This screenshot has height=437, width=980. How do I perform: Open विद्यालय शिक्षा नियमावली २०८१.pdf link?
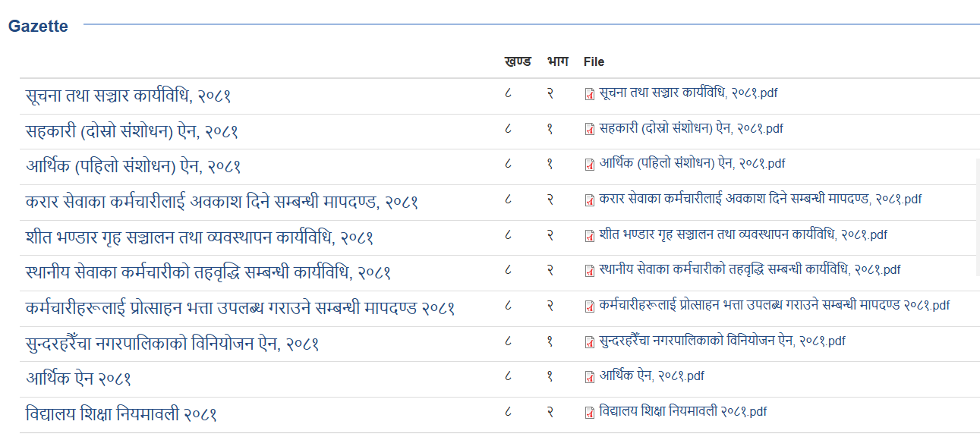[682, 412]
